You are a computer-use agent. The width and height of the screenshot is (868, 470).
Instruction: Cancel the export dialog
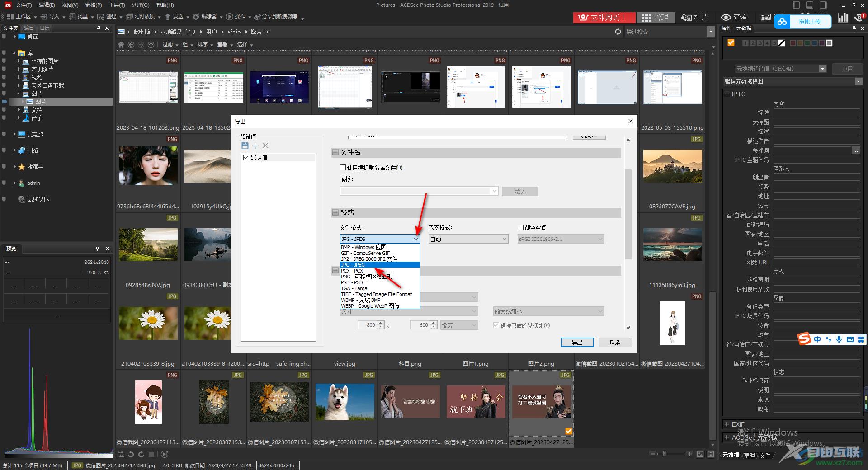pyautogui.click(x=615, y=343)
